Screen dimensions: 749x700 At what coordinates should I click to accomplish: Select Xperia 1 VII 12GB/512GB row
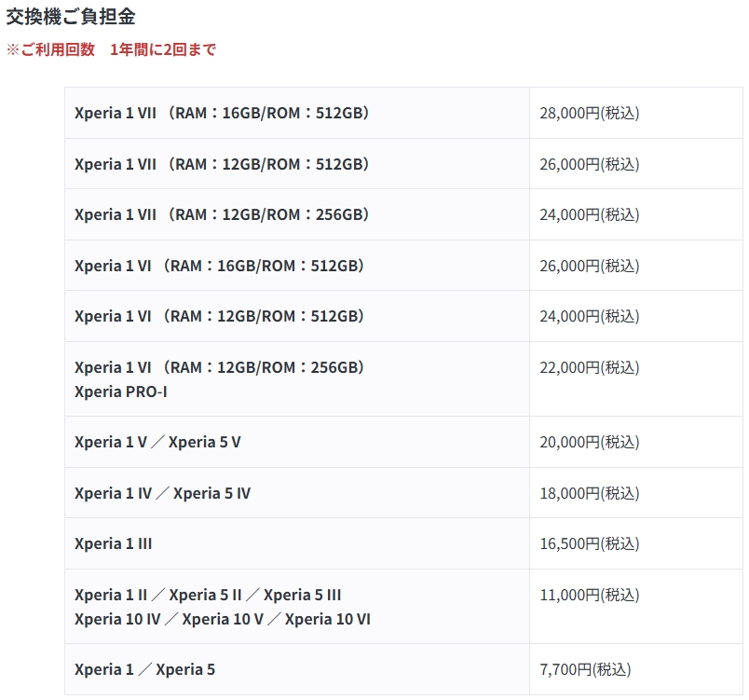point(403,164)
